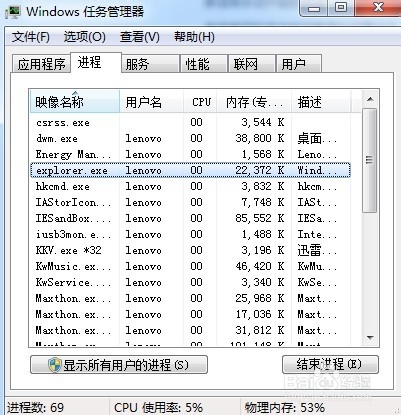Viewport: 401px width, 415px height.
Task: Select the Energy Man... process
Action: (x=190, y=154)
